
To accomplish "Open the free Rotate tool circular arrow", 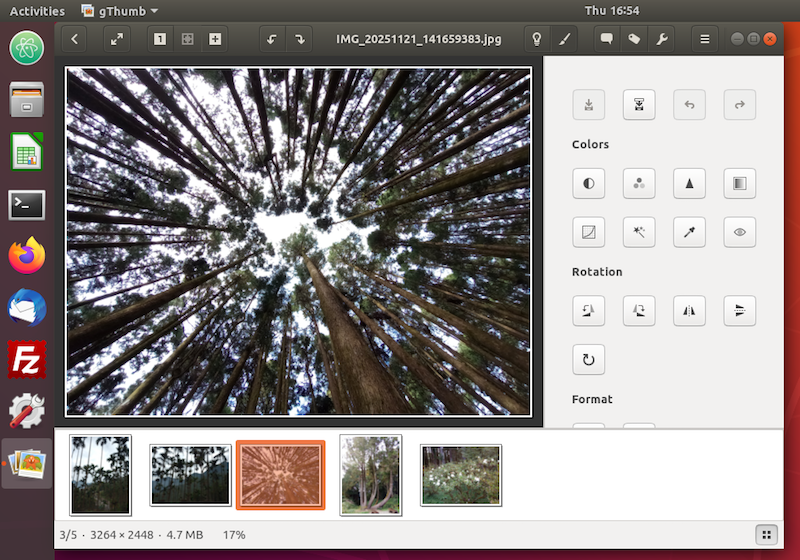I will (x=589, y=360).
